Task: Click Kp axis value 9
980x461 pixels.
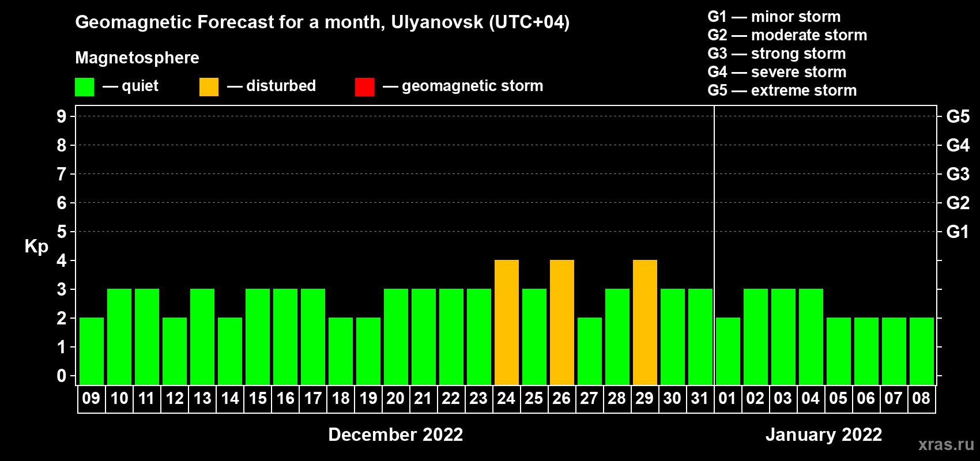Action: point(62,116)
